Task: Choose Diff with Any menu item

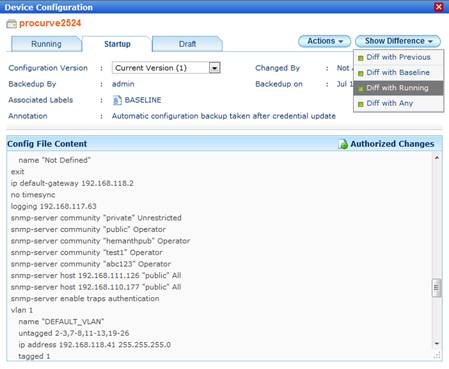Action: [x=398, y=103]
